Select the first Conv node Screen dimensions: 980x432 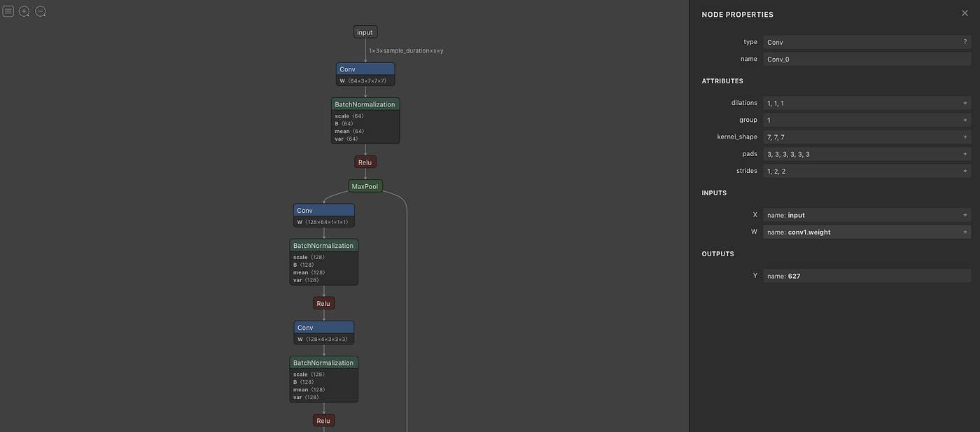coord(365,69)
